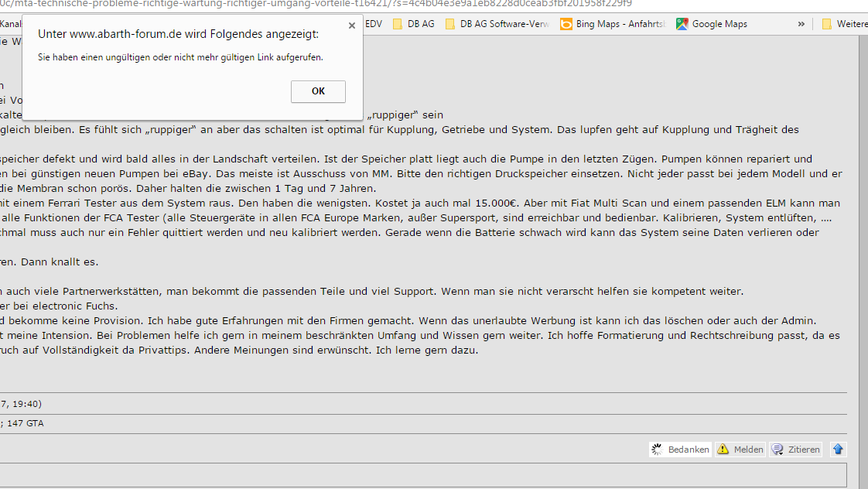Click the blue up arrow icon
Image resolution: width=868 pixels, height=489 pixels.
[x=838, y=450]
